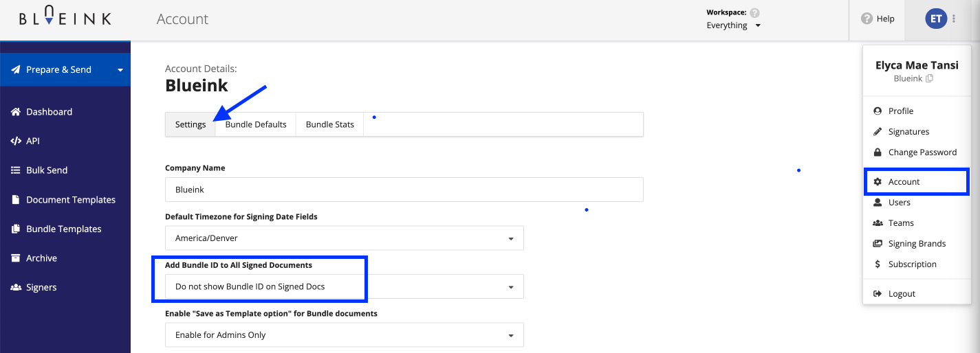This screenshot has width=980, height=353.
Task: Click the Help question mark icon
Action: tap(867, 19)
